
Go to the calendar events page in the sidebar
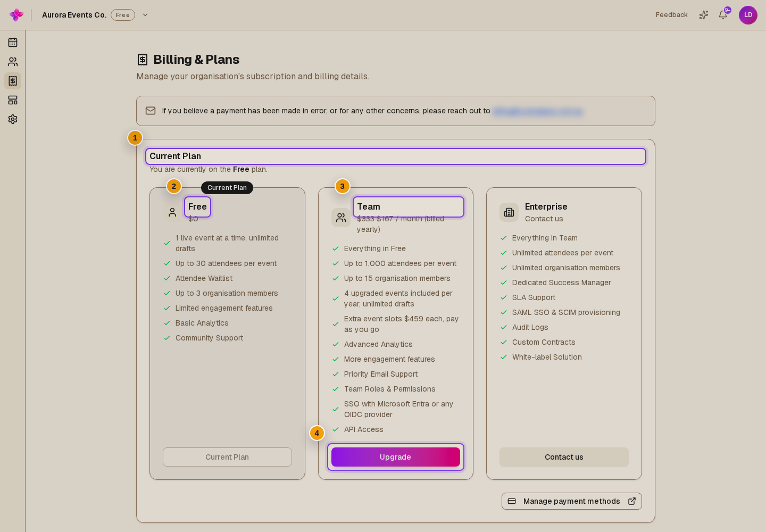coord(13,43)
